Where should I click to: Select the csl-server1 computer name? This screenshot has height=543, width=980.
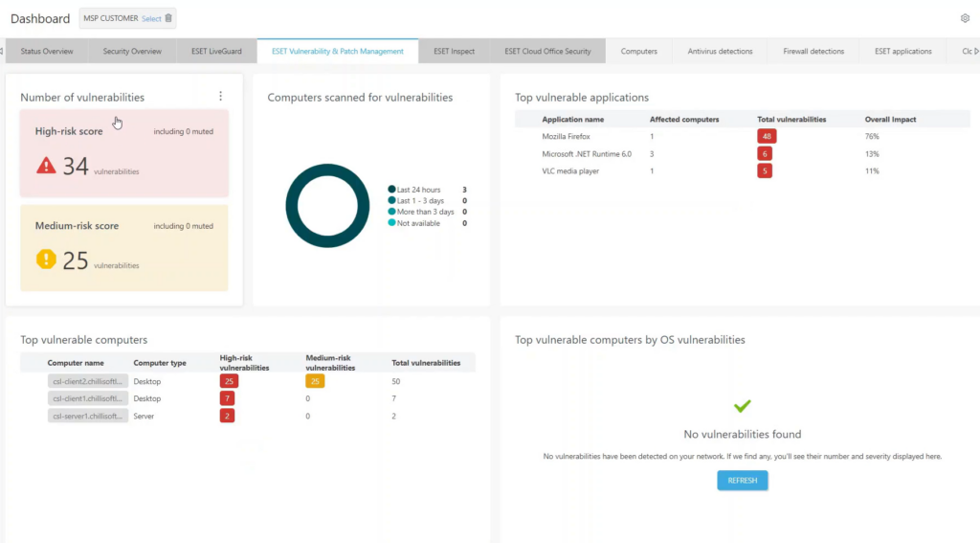click(x=87, y=417)
